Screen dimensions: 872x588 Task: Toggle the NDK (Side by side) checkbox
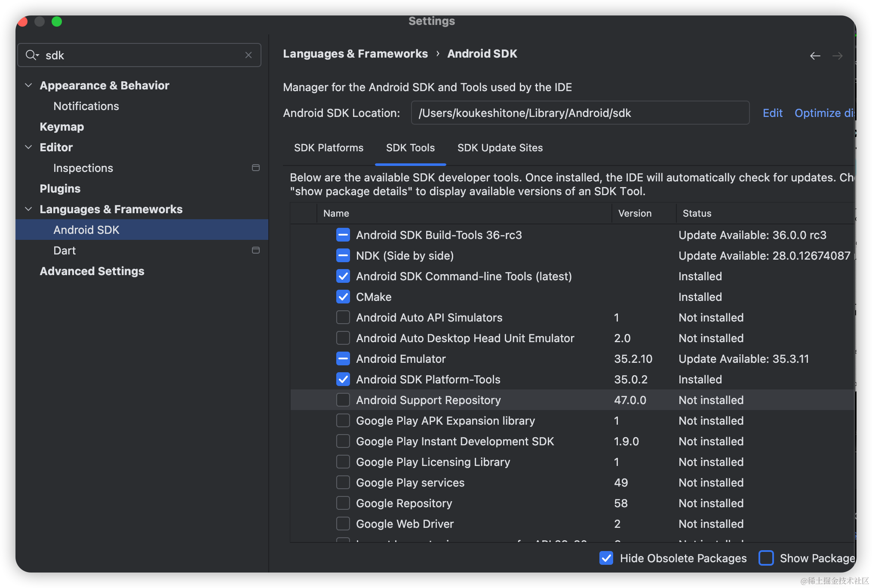(343, 256)
